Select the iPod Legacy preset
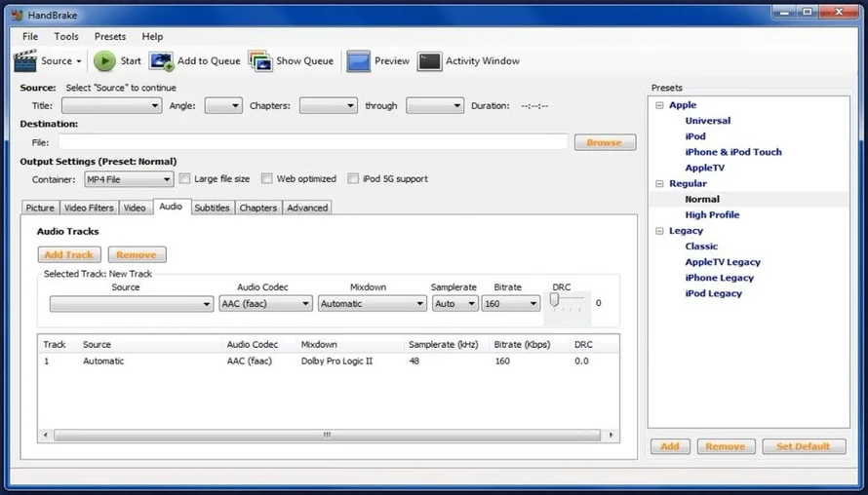Image resolution: width=868 pixels, height=495 pixels. [x=714, y=293]
